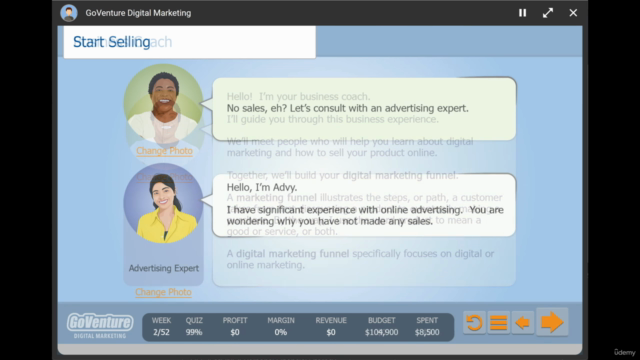
Task: Click the 'Hello, I'm Advy.' text
Action: [262, 187]
